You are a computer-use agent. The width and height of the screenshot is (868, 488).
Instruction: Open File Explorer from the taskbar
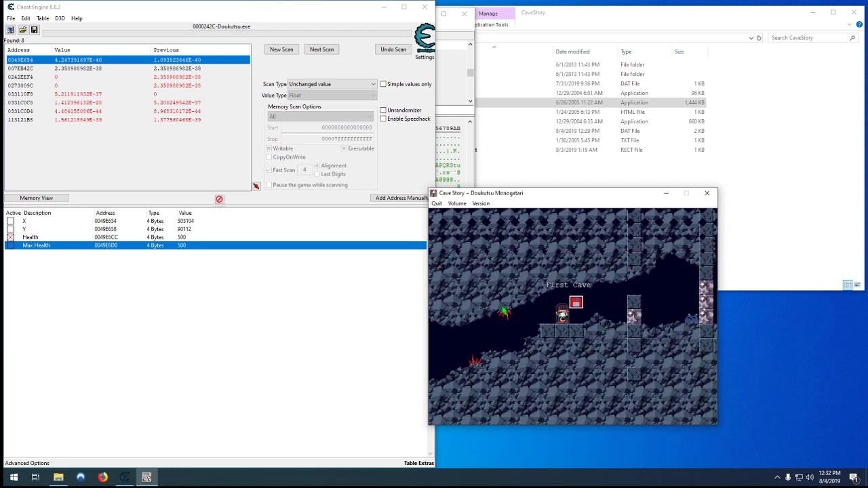[58, 477]
